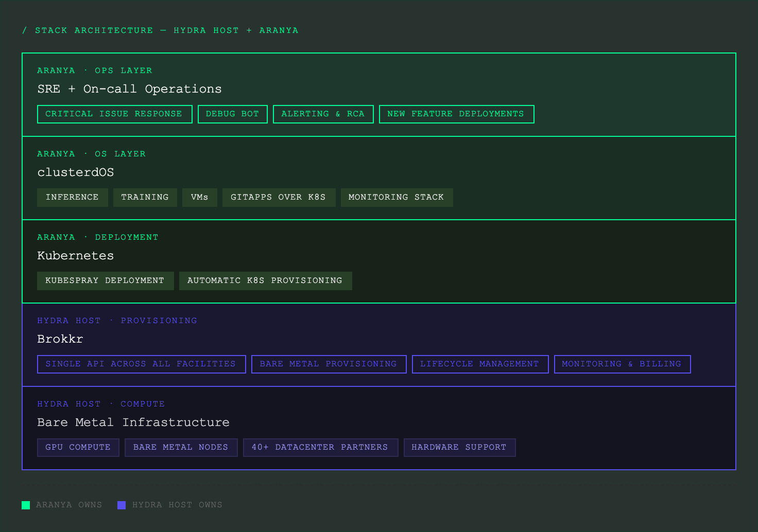
Task: Click the Aranya Owns legend text
Action: pos(69,505)
